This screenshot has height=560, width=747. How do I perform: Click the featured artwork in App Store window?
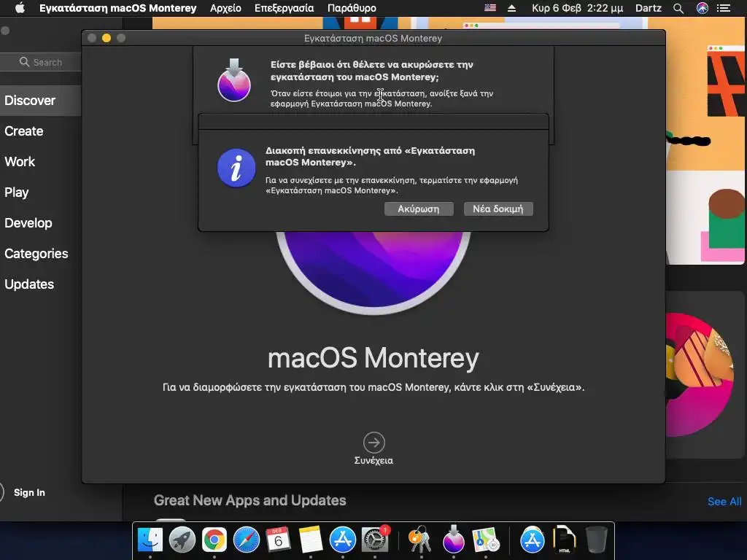click(705, 141)
